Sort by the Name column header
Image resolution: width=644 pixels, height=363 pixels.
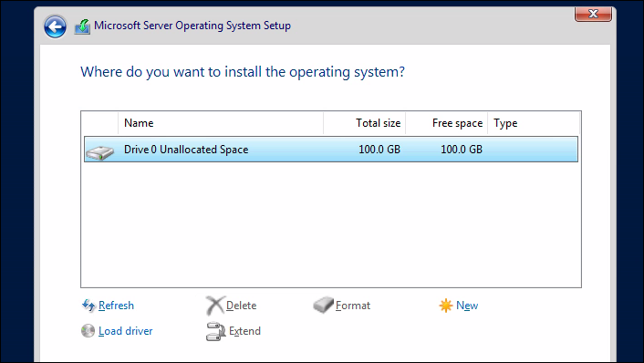tap(221, 123)
